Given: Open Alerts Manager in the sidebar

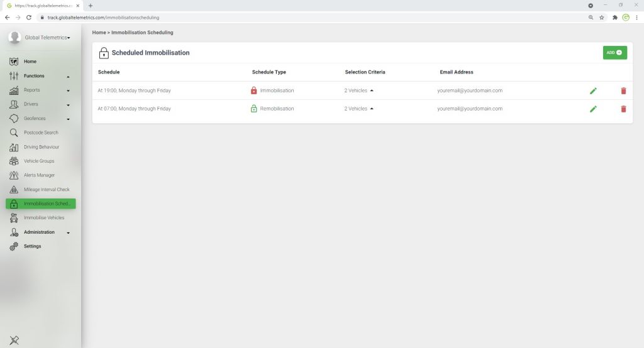Looking at the screenshot, I should tap(39, 175).
